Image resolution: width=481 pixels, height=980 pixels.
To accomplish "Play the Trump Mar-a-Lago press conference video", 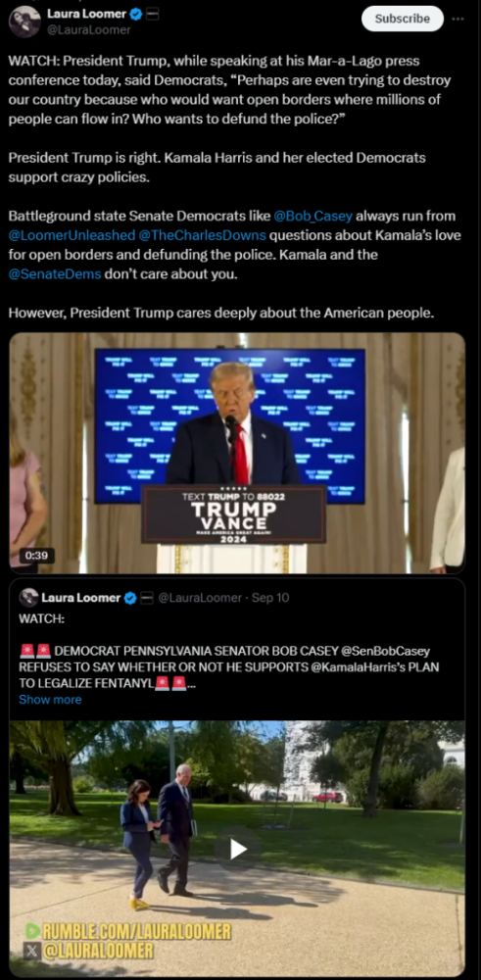I will point(237,453).
